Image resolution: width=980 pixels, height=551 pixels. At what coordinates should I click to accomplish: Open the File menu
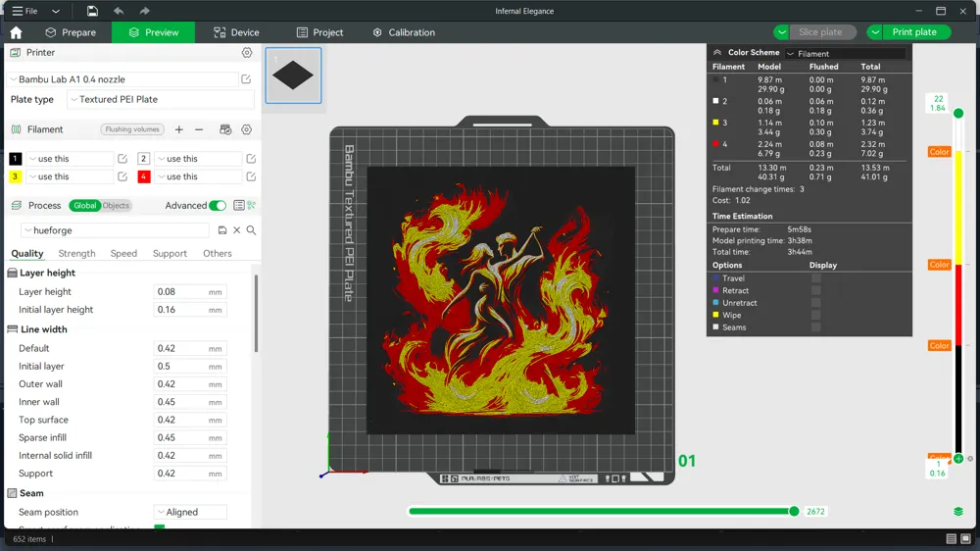[x=25, y=11]
